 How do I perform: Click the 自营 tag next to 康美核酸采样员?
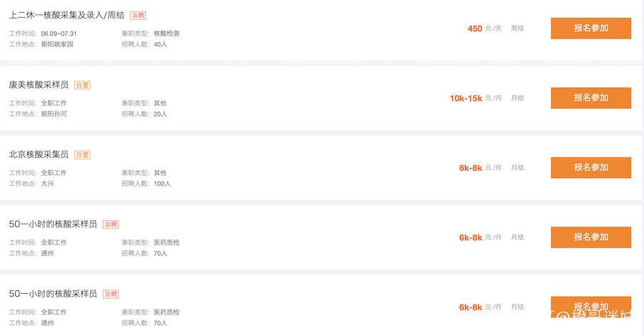(82, 85)
